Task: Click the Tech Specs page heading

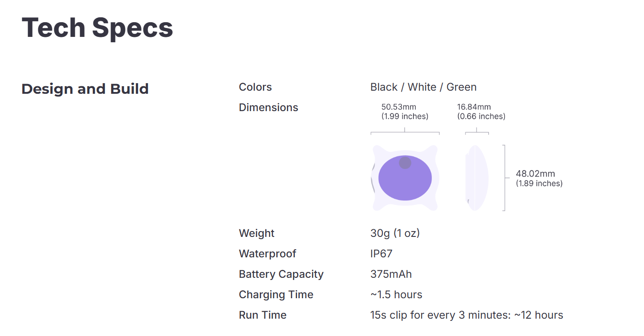Action: click(x=97, y=28)
